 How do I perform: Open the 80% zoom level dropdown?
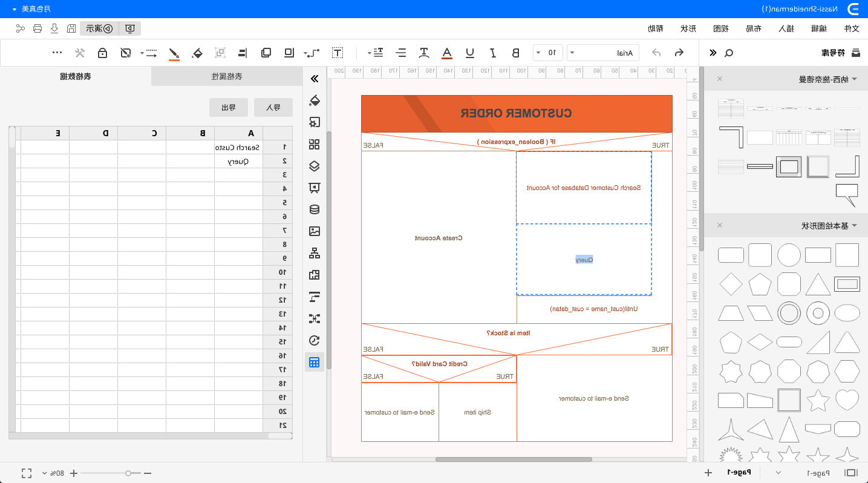pos(53,473)
